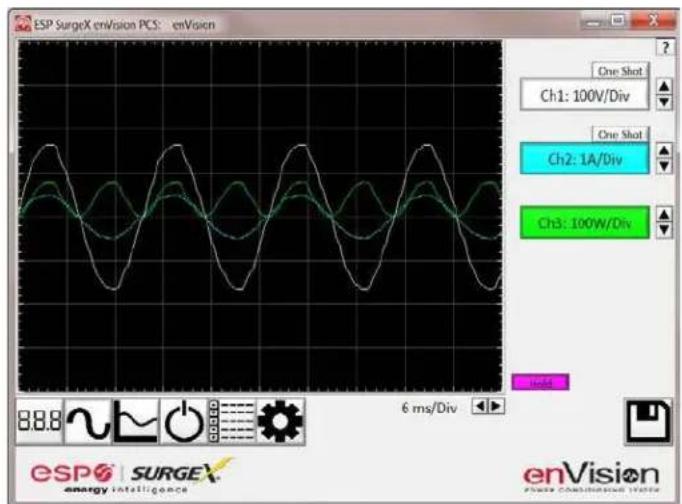Click the 6 ms/Div time base label
The width and height of the screenshot is (682, 504).
pos(429,408)
